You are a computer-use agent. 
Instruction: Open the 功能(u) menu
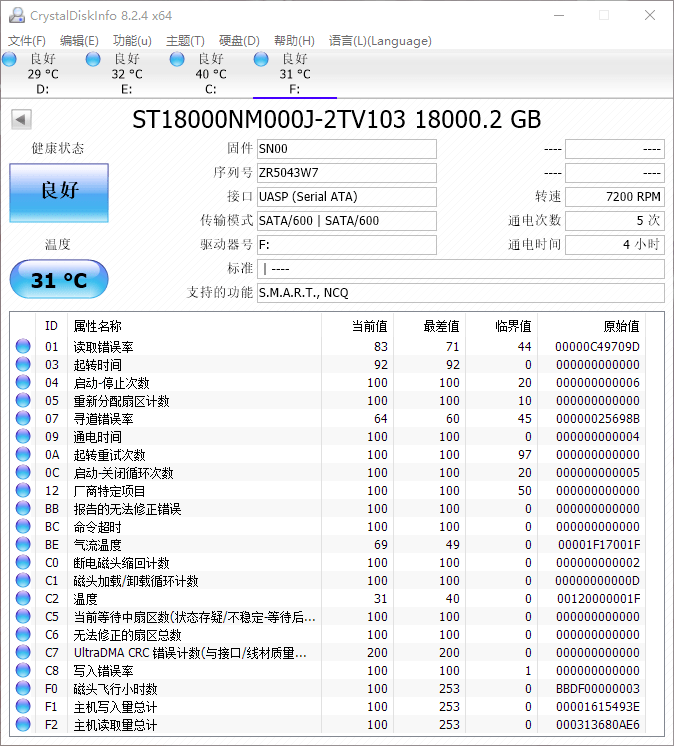[x=132, y=41]
